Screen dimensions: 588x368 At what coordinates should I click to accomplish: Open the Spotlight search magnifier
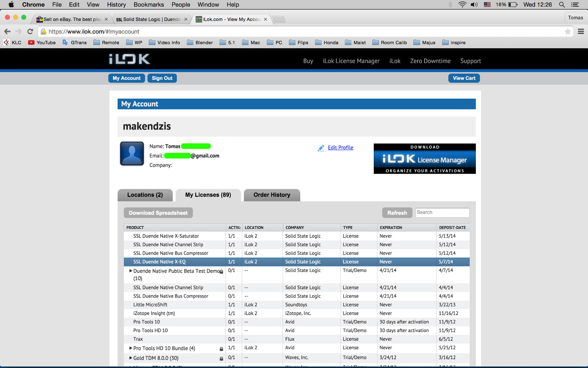(x=562, y=4)
